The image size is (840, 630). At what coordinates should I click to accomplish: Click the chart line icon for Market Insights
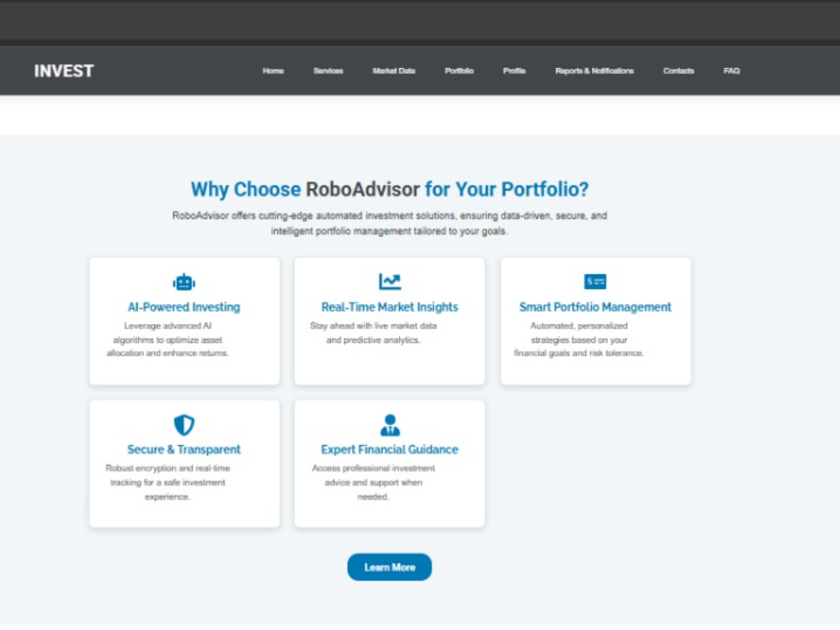click(x=390, y=281)
